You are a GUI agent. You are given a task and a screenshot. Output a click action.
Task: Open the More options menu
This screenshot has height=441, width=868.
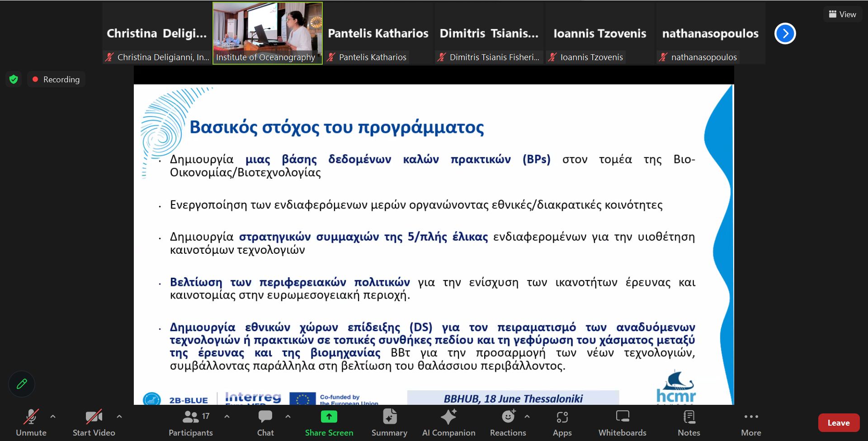(x=751, y=422)
